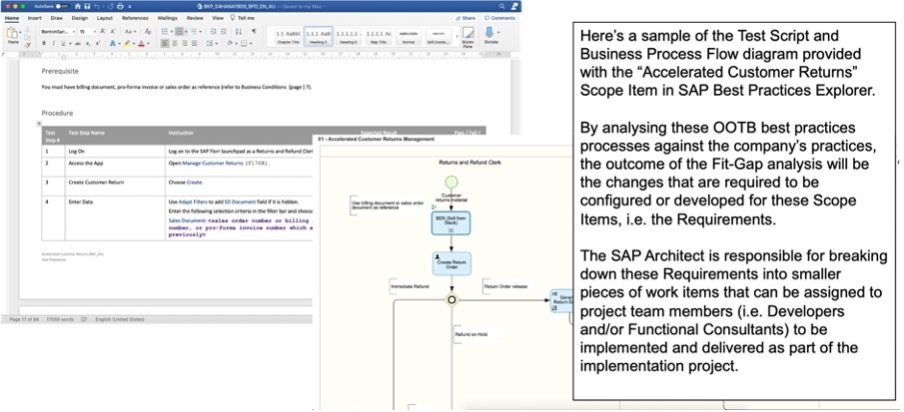Select Justify alignment icon
The width and height of the screenshot is (904, 412).
pos(194,43)
